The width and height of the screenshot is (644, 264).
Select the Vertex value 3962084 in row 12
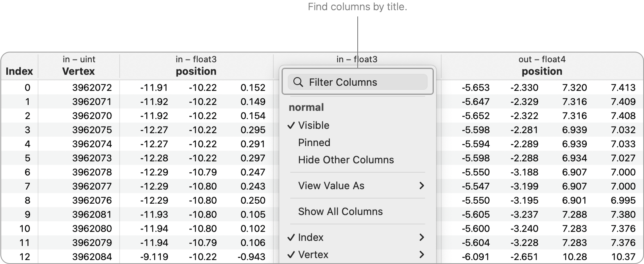tap(92, 257)
